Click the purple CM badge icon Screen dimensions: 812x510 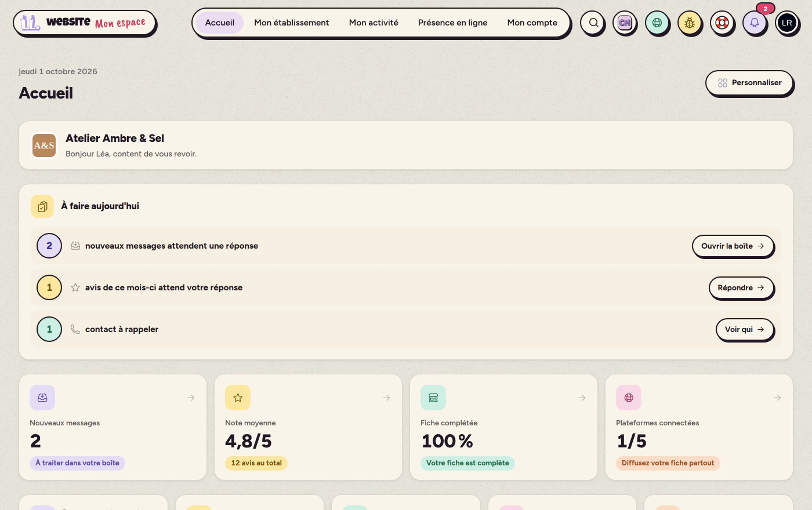(625, 23)
